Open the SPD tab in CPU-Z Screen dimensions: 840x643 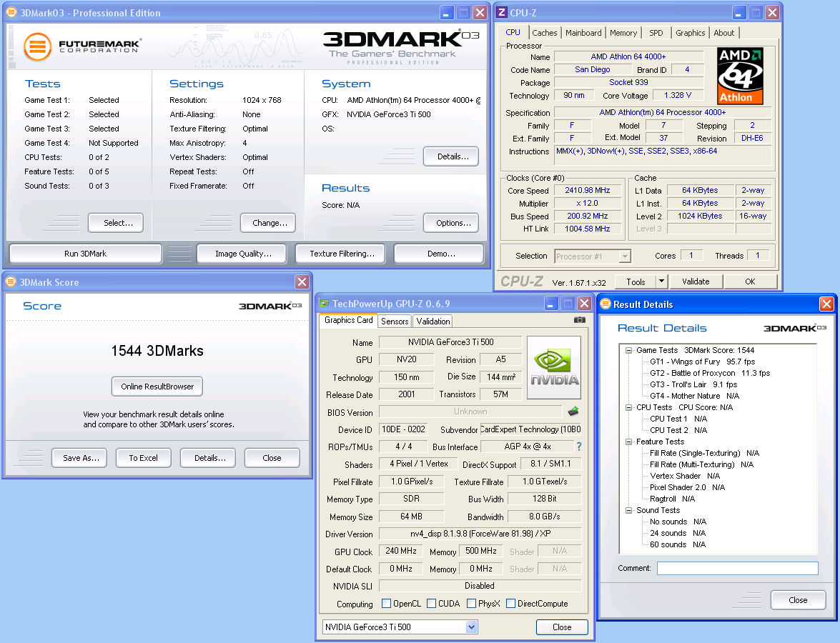pyautogui.click(x=656, y=33)
